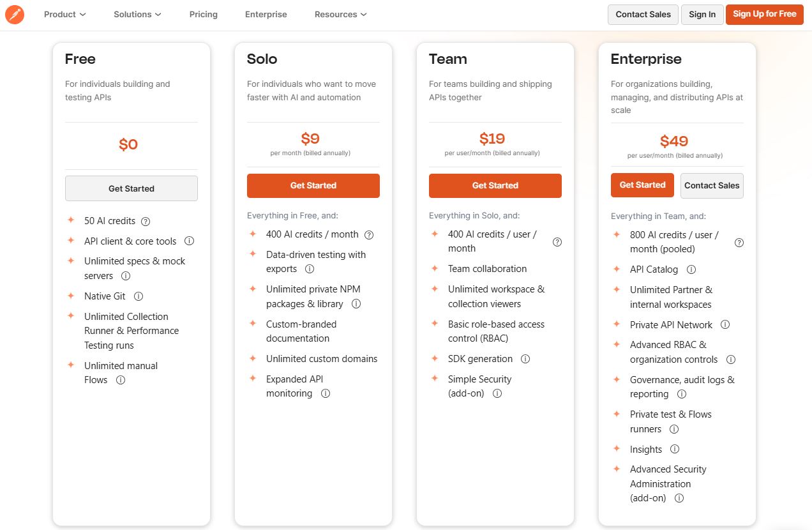Select the Pricing menu item
Screen dimensions: 812x530
click(x=203, y=14)
